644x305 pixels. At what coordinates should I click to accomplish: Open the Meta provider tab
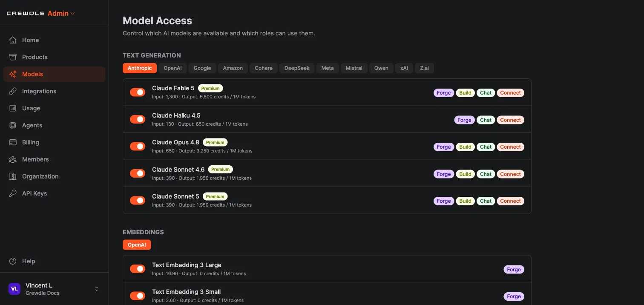click(328, 68)
